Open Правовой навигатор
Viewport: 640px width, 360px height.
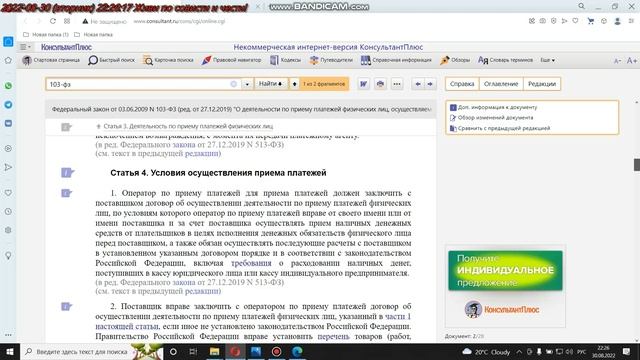[x=231, y=60]
